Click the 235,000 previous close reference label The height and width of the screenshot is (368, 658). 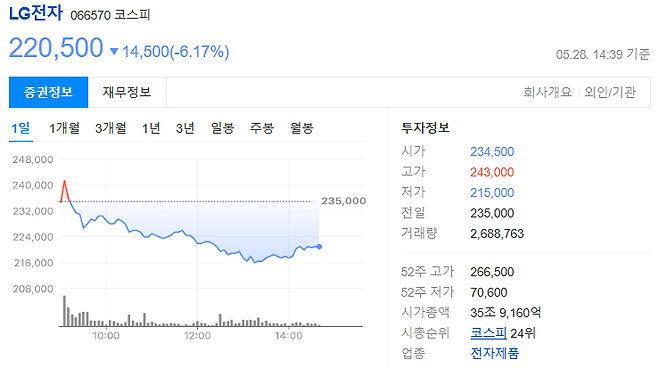click(x=344, y=201)
